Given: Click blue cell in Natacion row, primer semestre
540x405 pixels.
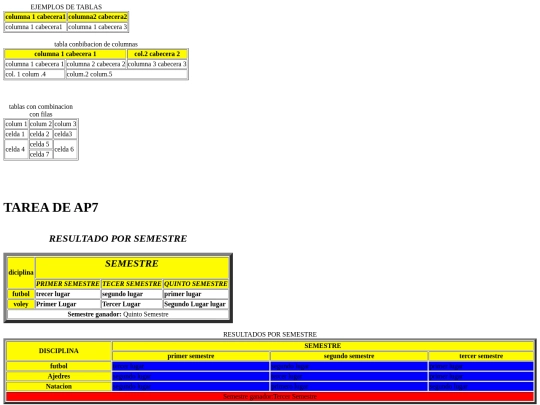Looking at the screenshot, I should [191, 386].
